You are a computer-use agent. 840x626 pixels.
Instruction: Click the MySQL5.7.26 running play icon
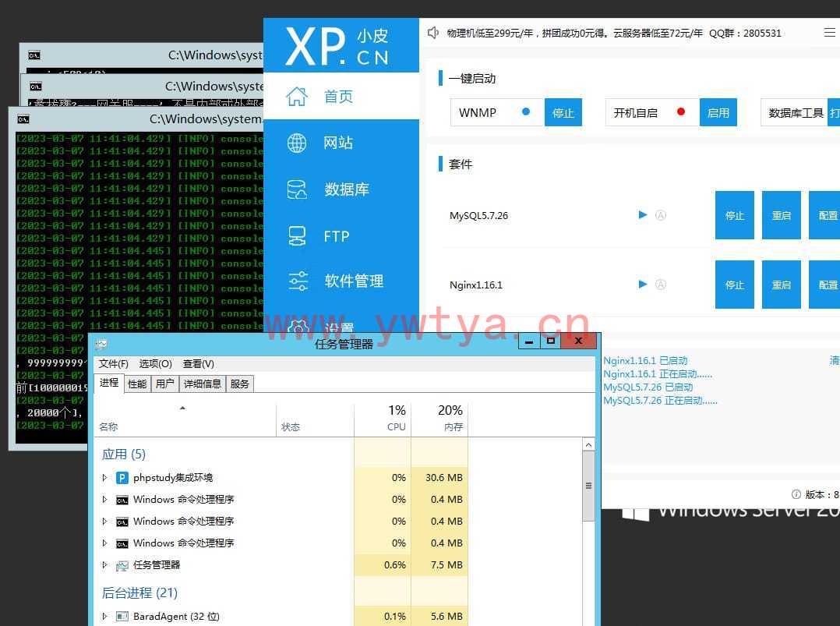coord(643,215)
